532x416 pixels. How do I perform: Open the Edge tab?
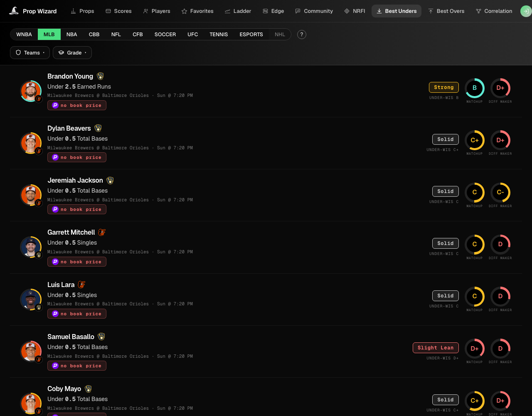(273, 11)
